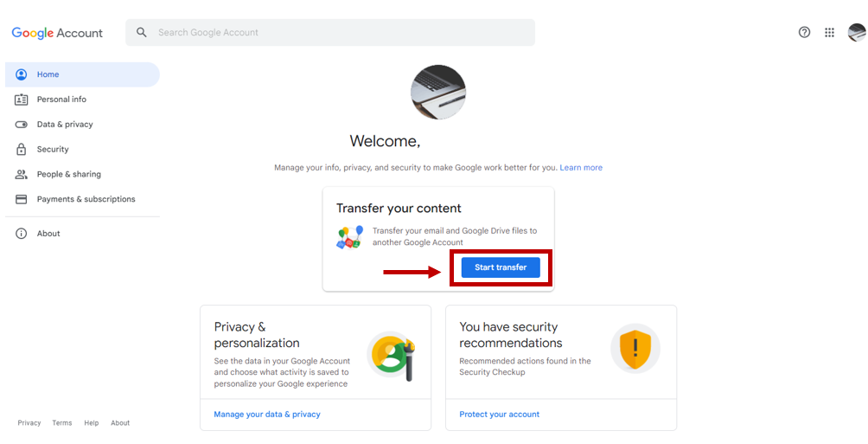Click the large profile picture
This screenshot has width=868, height=444.
438,92
